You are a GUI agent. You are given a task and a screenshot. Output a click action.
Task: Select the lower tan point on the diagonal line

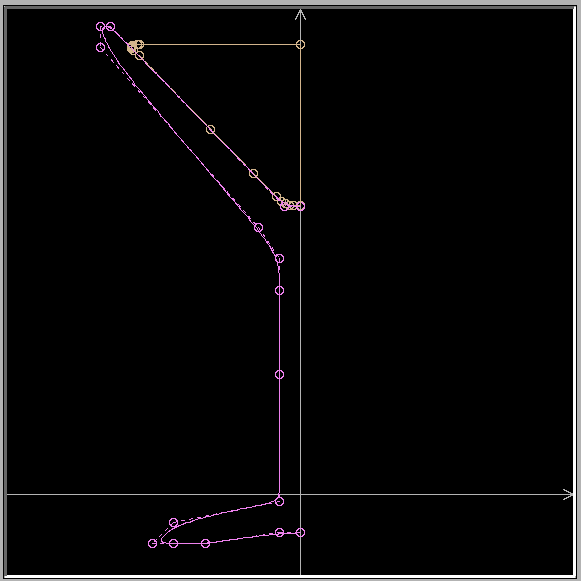point(253,173)
